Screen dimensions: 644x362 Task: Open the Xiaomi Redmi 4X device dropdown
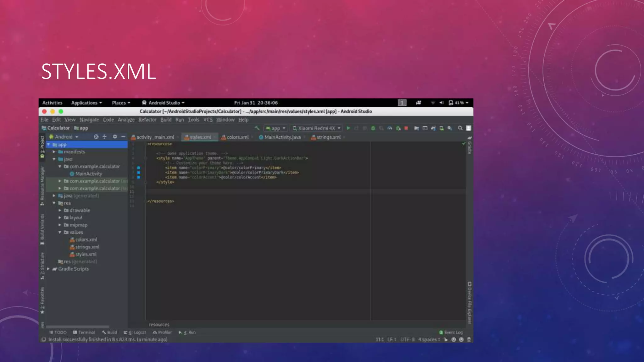click(316, 128)
